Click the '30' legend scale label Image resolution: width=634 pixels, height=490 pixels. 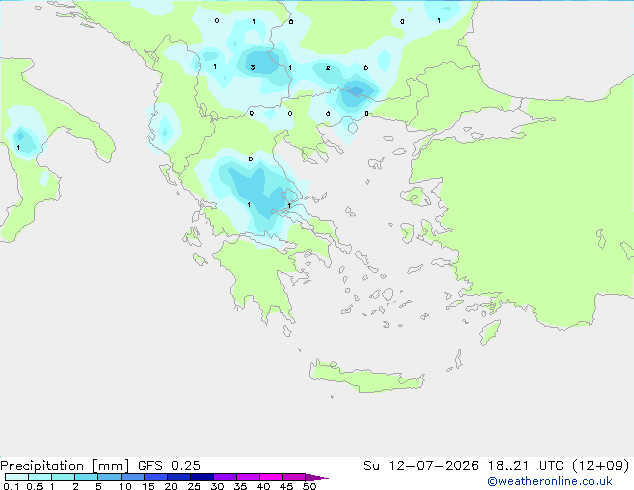(217, 486)
